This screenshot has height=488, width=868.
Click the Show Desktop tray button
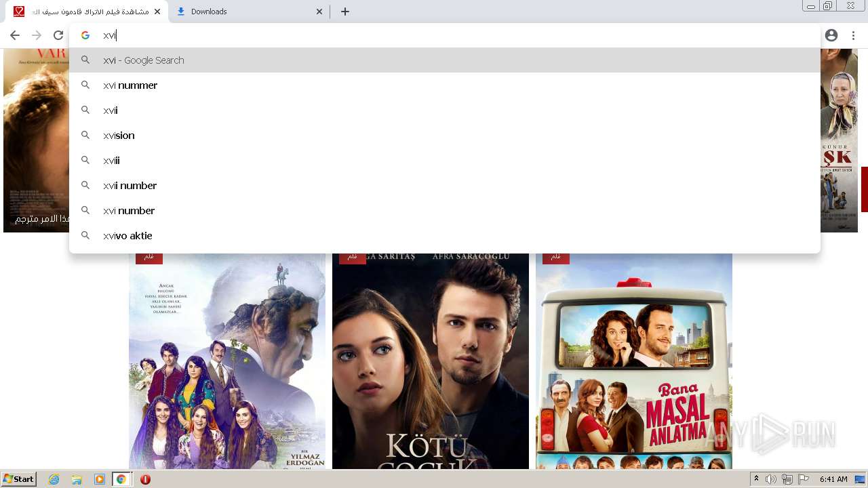[x=860, y=479]
